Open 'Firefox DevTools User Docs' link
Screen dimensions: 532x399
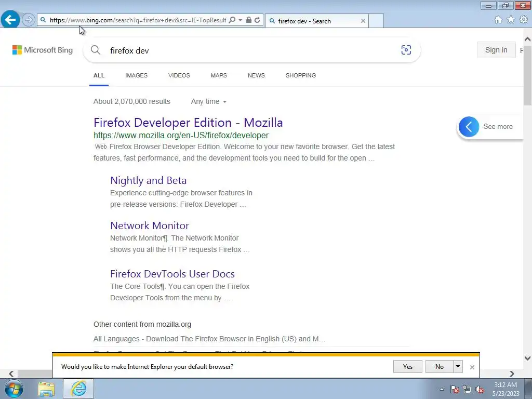[x=172, y=274]
